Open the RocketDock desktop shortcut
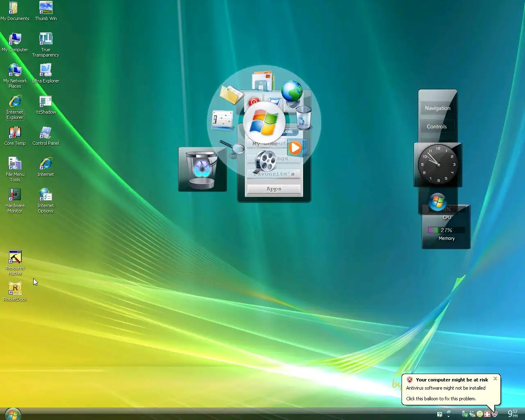This screenshot has width=525, height=420. [x=15, y=292]
